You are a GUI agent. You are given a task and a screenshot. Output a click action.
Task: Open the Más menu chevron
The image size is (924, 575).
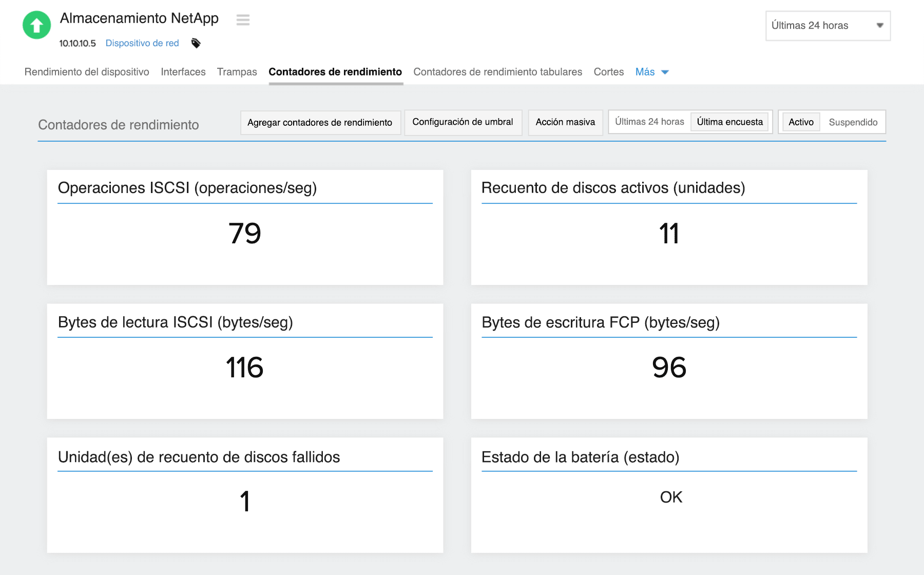click(x=666, y=72)
